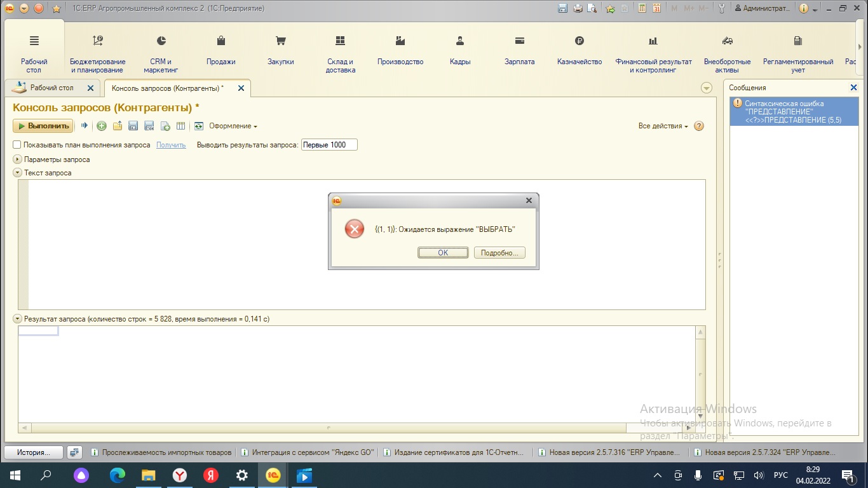Open Windows Start menu
The height and width of the screenshot is (488, 868).
[x=15, y=475]
